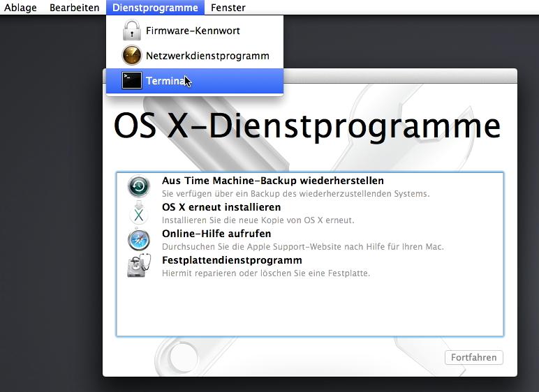Image resolution: width=539 pixels, height=392 pixels.
Task: Click the black Terminal icon
Action: pyautogui.click(x=132, y=80)
